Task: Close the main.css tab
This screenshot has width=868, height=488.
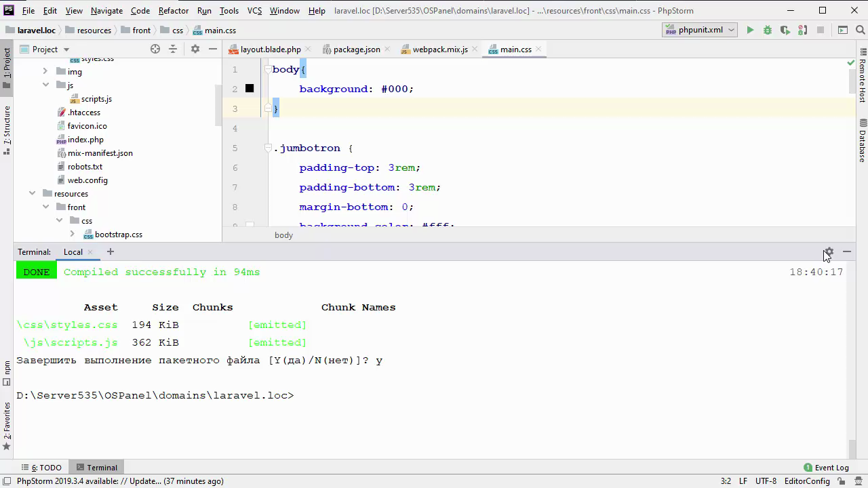Action: click(x=538, y=49)
